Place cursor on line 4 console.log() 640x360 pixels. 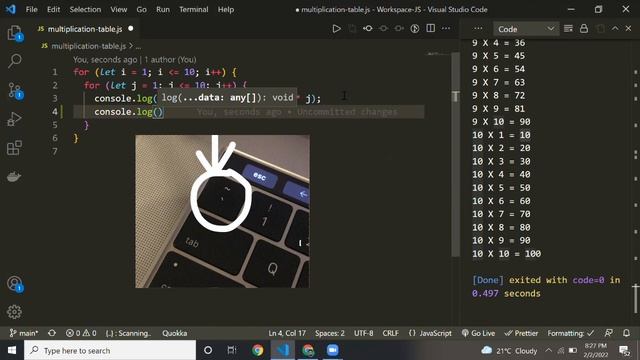click(x=129, y=112)
